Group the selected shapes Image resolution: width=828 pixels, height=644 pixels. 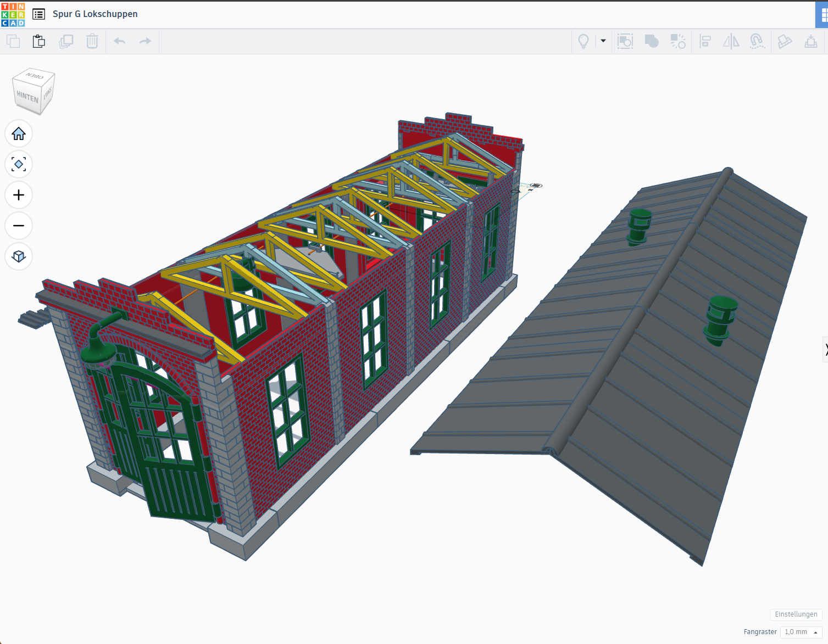click(652, 41)
